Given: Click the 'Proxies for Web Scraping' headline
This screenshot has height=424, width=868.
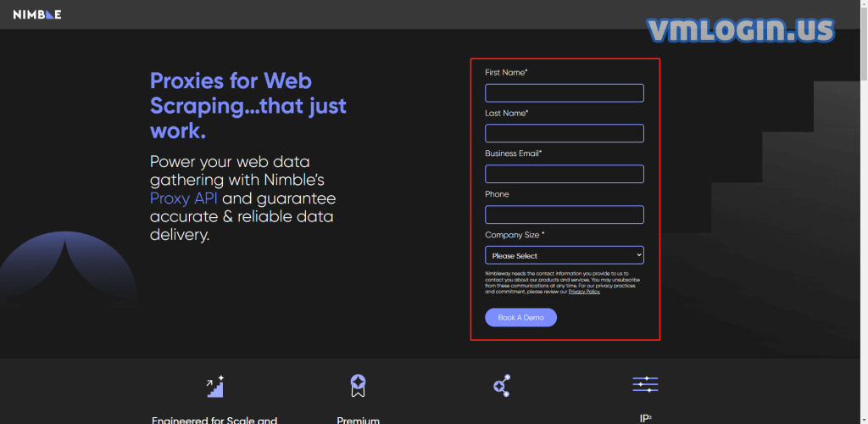Looking at the screenshot, I should click(248, 106).
